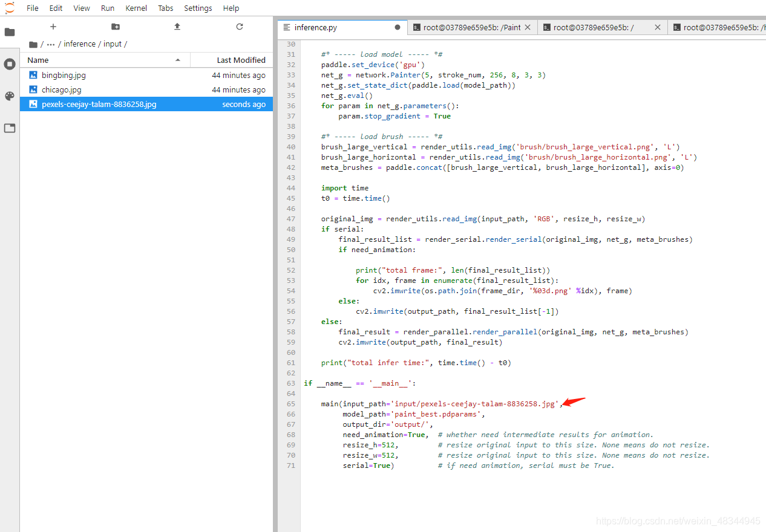Open the Settings menu

pos(198,8)
